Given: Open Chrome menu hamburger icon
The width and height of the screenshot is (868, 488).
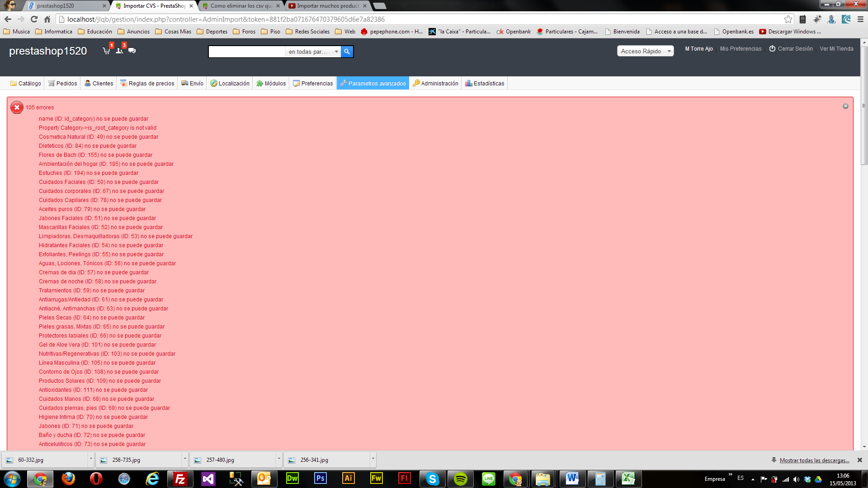Looking at the screenshot, I should tap(860, 19).
